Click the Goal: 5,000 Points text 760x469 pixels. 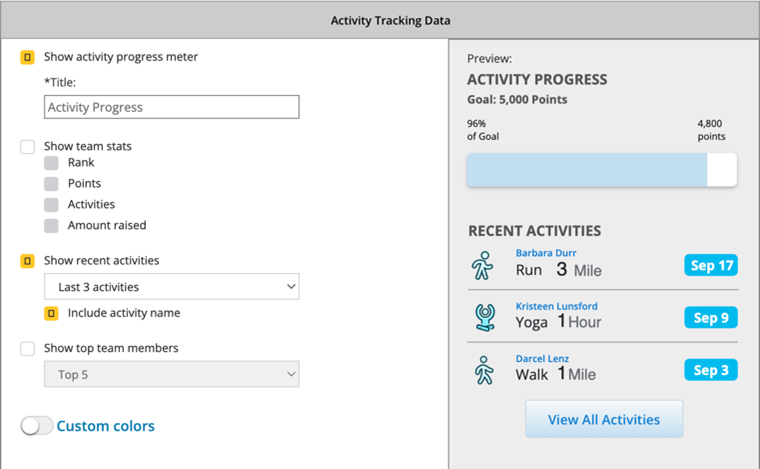pyautogui.click(x=517, y=100)
